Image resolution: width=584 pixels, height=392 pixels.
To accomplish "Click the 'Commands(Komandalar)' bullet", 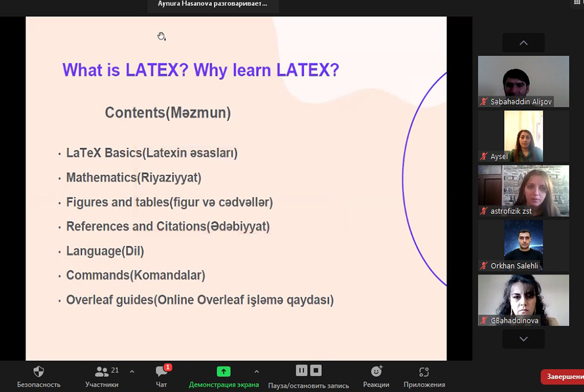I will 135,275.
